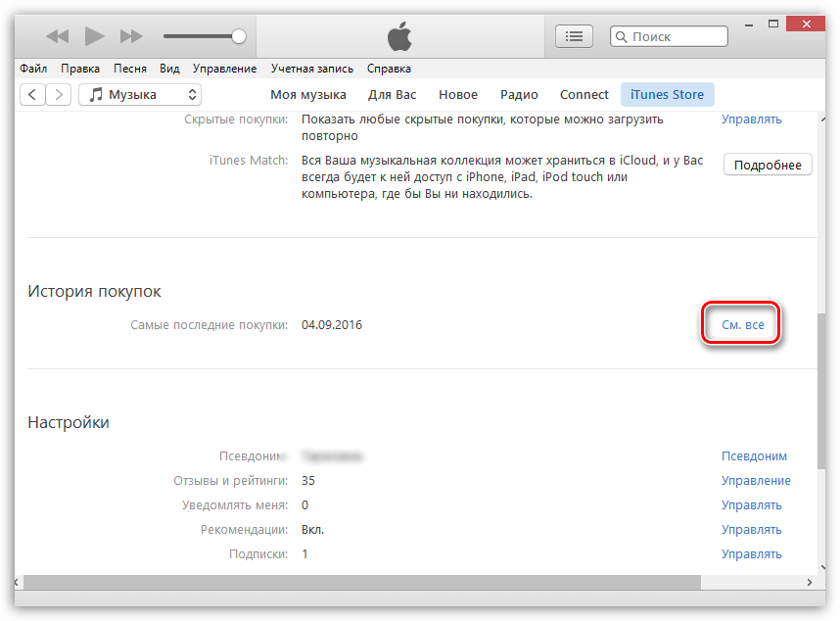Open the Файл menu
840x621 pixels.
[33, 69]
